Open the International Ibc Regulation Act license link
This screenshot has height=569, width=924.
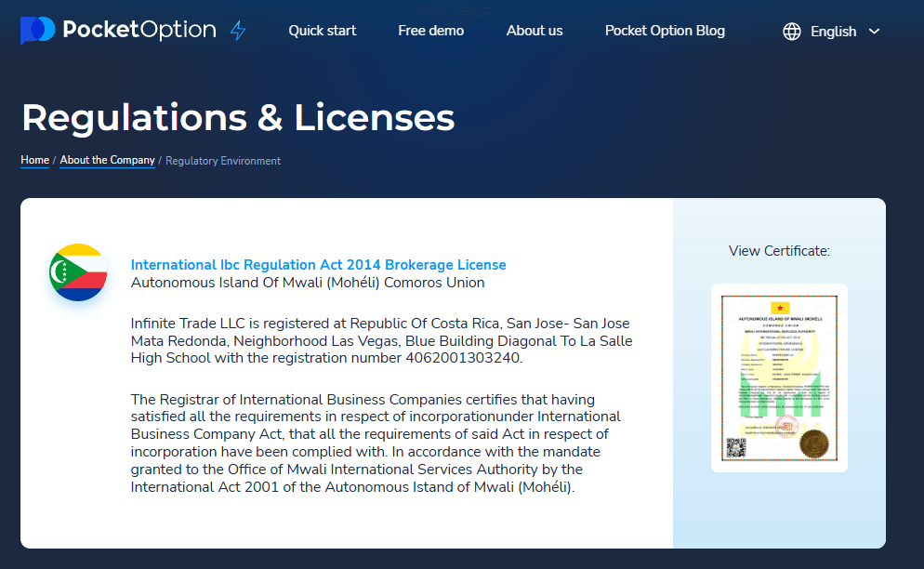pyautogui.click(x=318, y=265)
